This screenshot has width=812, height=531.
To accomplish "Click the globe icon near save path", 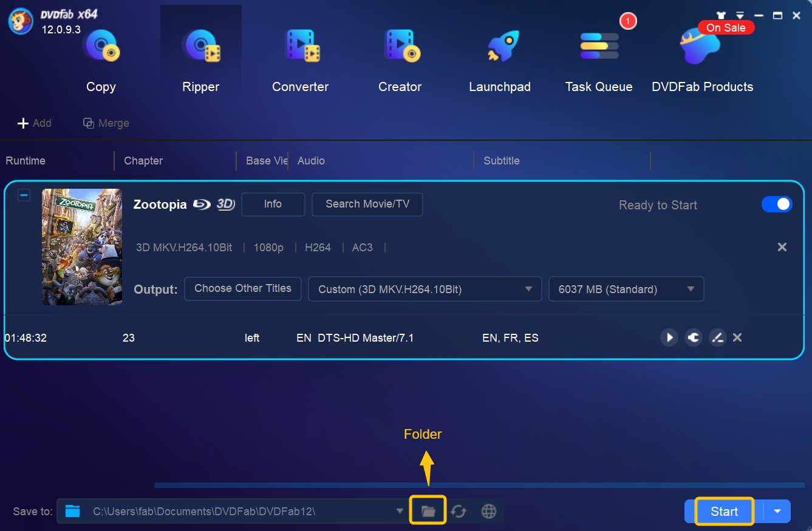I will point(489,511).
